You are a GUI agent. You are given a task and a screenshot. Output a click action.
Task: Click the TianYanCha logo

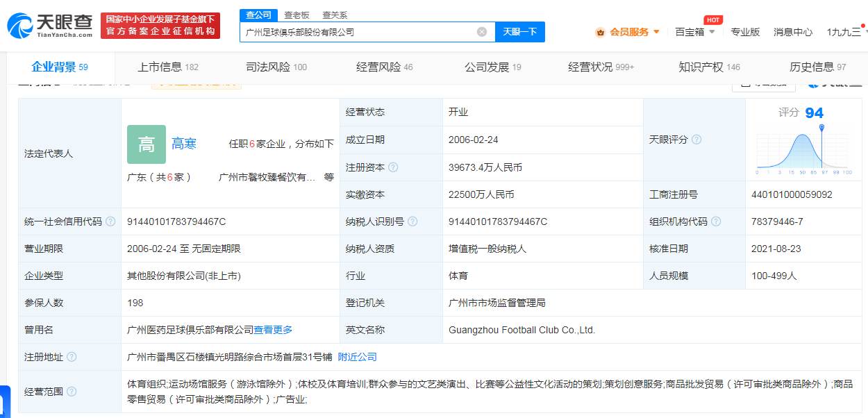click(50, 26)
